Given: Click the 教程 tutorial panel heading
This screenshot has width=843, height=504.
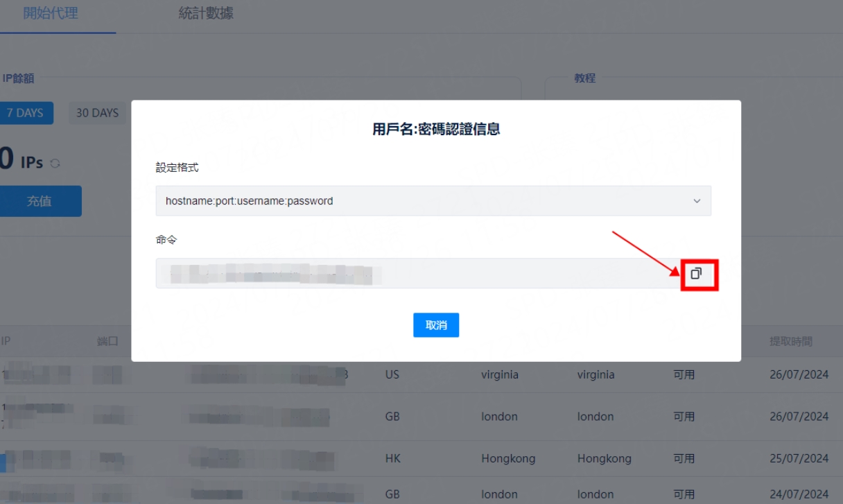Looking at the screenshot, I should coord(584,78).
